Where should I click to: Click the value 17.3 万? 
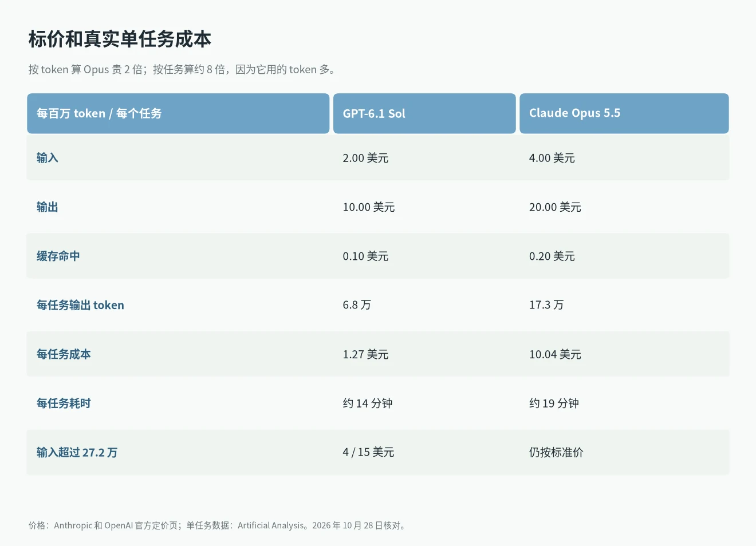pyautogui.click(x=546, y=305)
